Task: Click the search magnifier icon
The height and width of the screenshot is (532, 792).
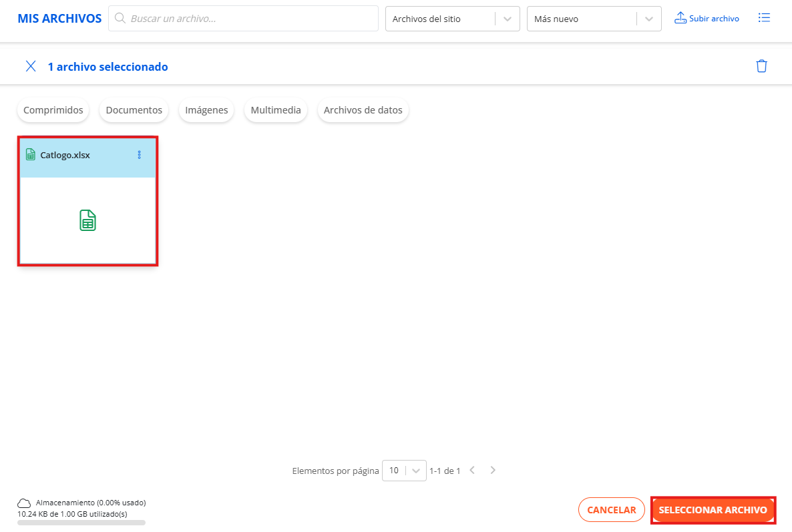Action: coord(120,18)
